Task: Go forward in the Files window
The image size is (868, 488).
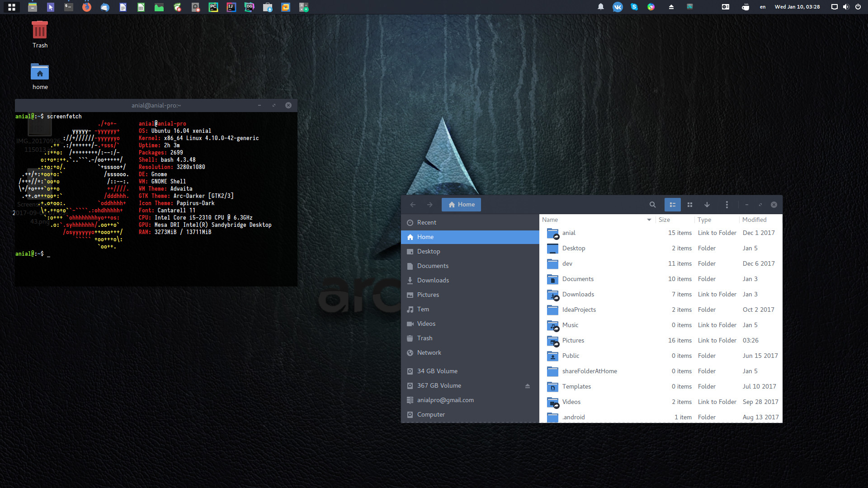Action: point(430,205)
